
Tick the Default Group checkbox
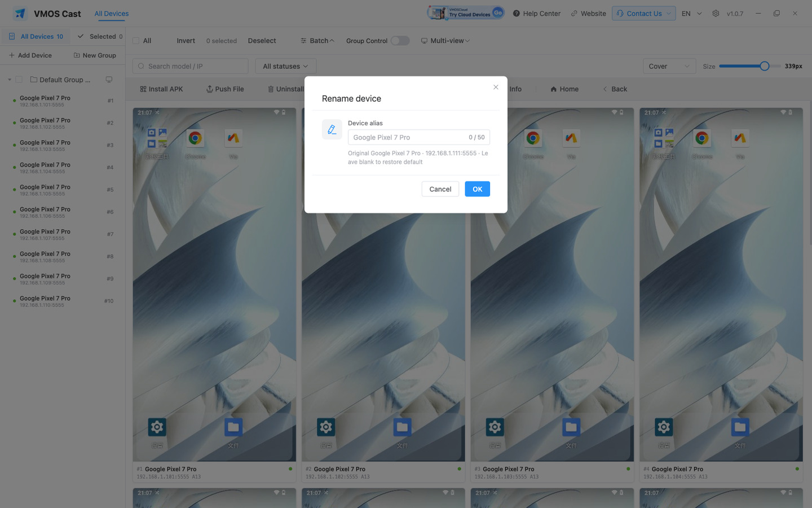point(19,80)
